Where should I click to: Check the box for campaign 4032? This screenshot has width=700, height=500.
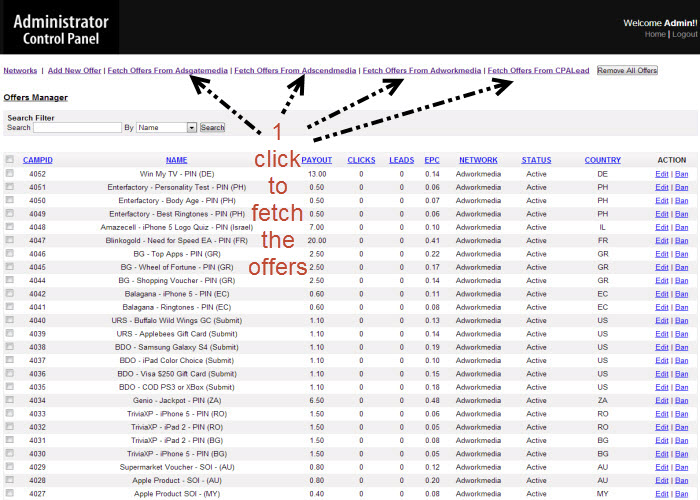(9, 426)
